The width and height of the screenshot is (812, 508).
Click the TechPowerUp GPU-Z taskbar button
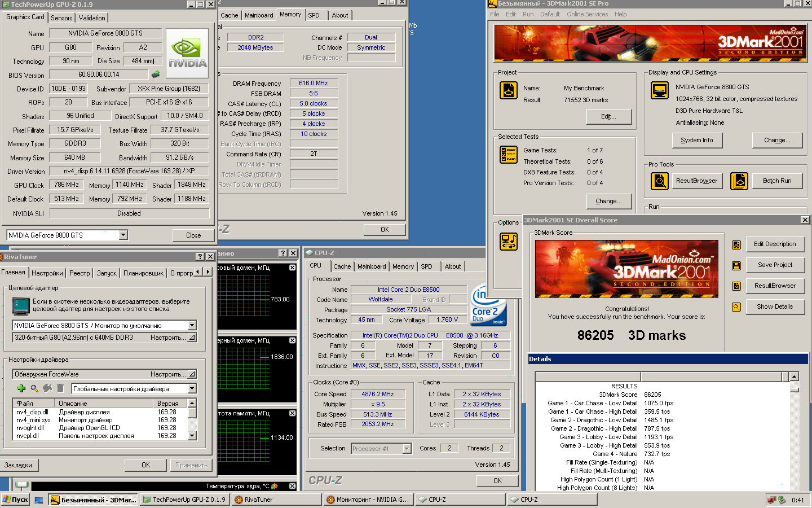pyautogui.click(x=184, y=500)
